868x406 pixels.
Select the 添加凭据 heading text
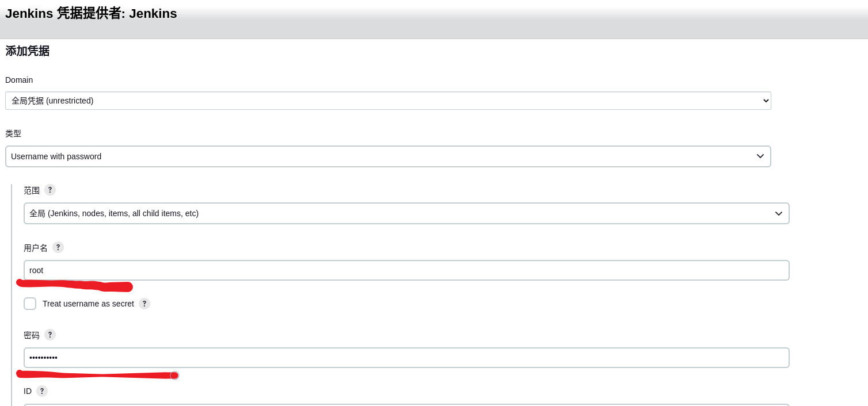[x=28, y=51]
